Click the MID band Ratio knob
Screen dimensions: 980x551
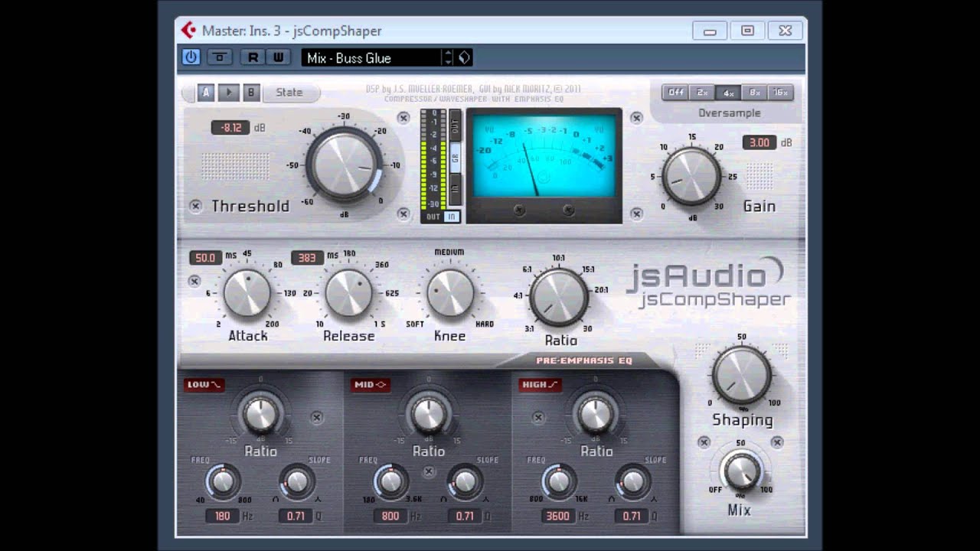coord(428,414)
